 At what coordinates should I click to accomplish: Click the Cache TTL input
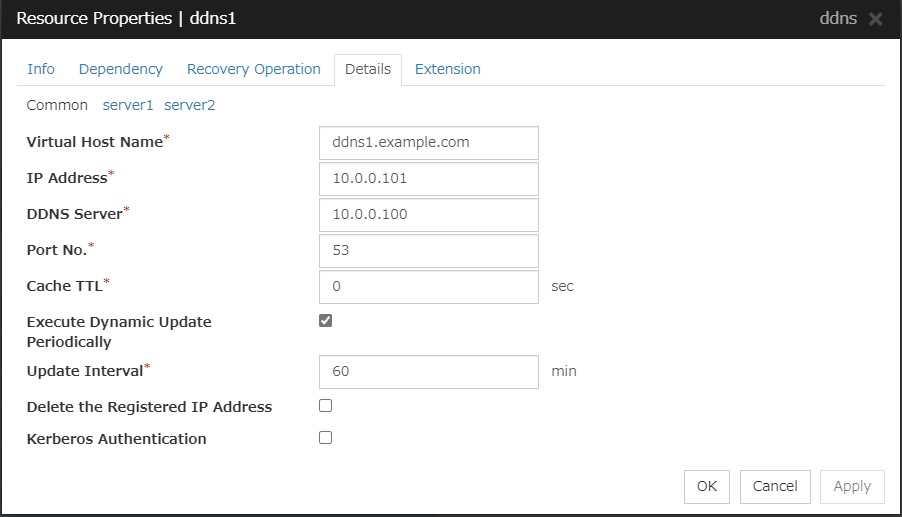click(428, 286)
